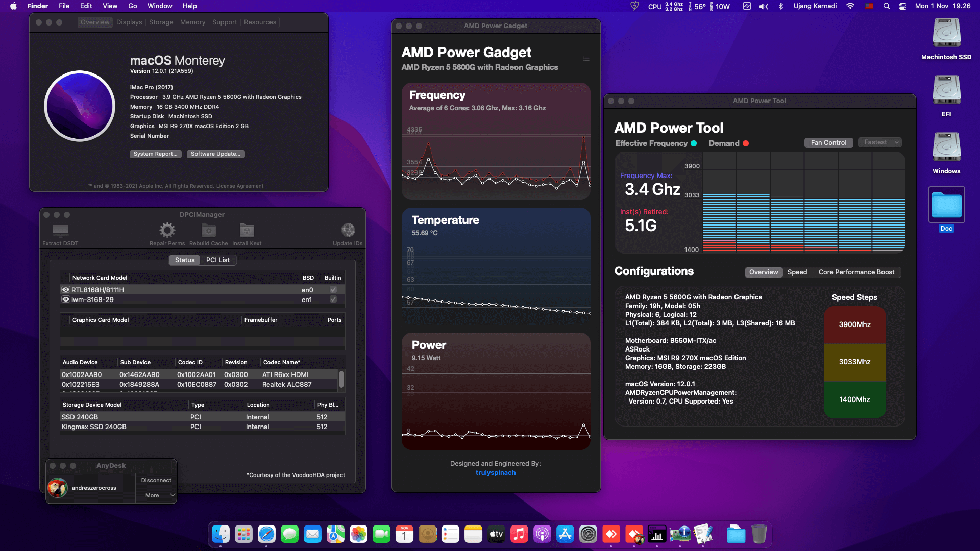Toggle Effective Frequency cyan indicator
Viewport: 980px width, 551px height.
(694, 143)
